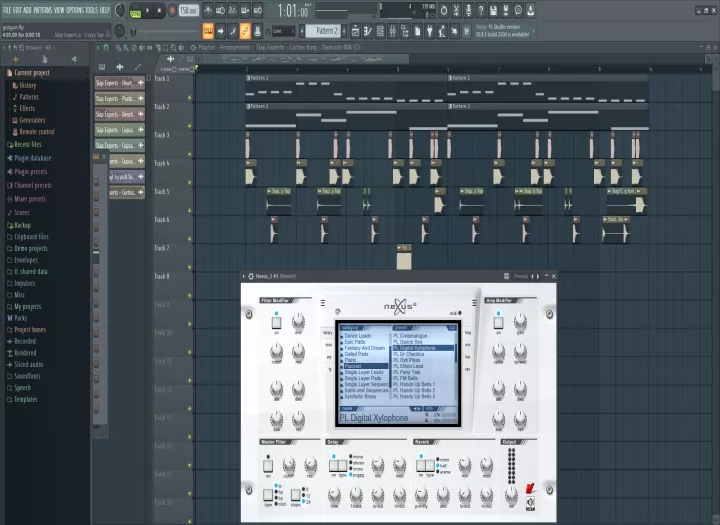Screen dimensions: 720x525
Task: Toggle Amp Modifier on button in Nexus
Action: click(x=498, y=322)
